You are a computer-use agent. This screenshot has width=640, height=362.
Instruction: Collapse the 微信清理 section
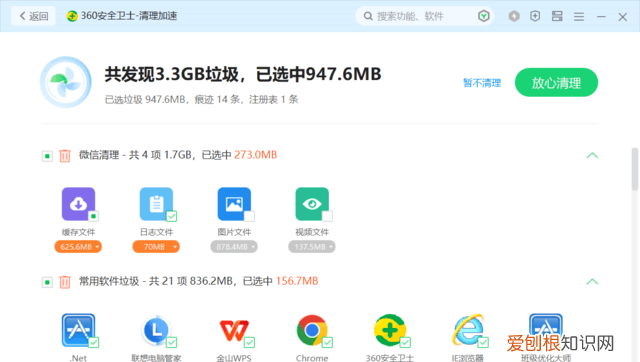tap(592, 155)
